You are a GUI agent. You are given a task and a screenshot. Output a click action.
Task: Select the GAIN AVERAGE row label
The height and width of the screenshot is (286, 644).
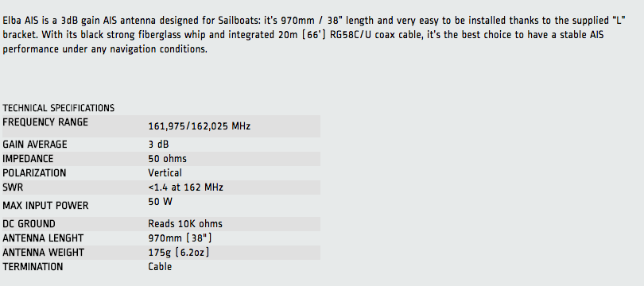34,145
